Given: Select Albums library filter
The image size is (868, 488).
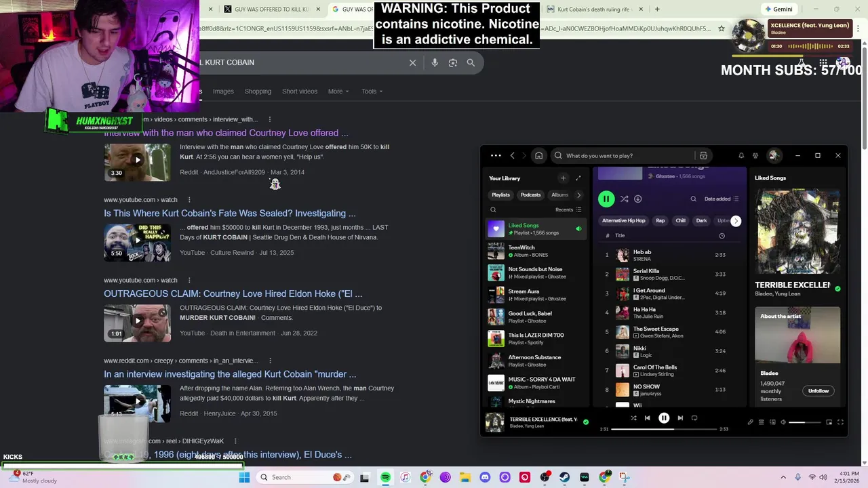Looking at the screenshot, I should tap(560, 195).
